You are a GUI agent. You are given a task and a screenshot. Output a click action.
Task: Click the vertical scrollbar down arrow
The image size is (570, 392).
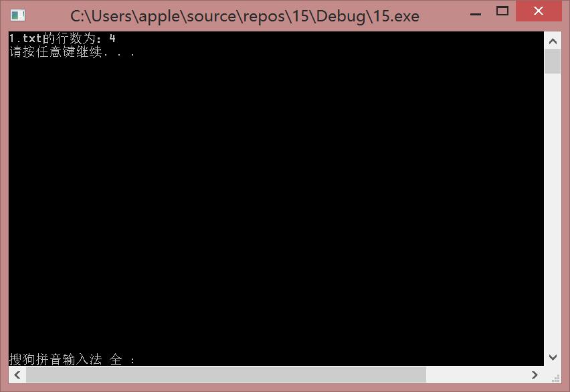point(553,357)
